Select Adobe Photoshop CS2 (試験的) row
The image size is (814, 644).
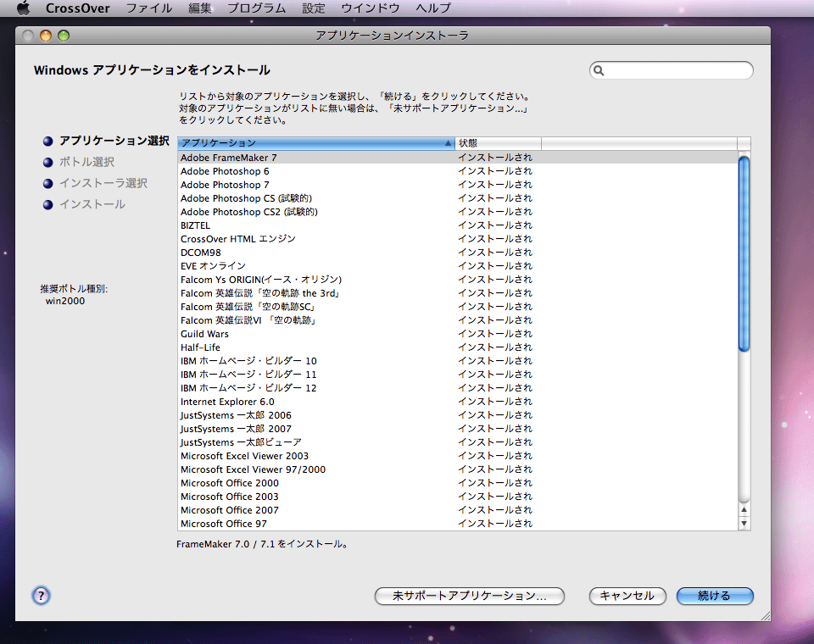click(x=457, y=212)
